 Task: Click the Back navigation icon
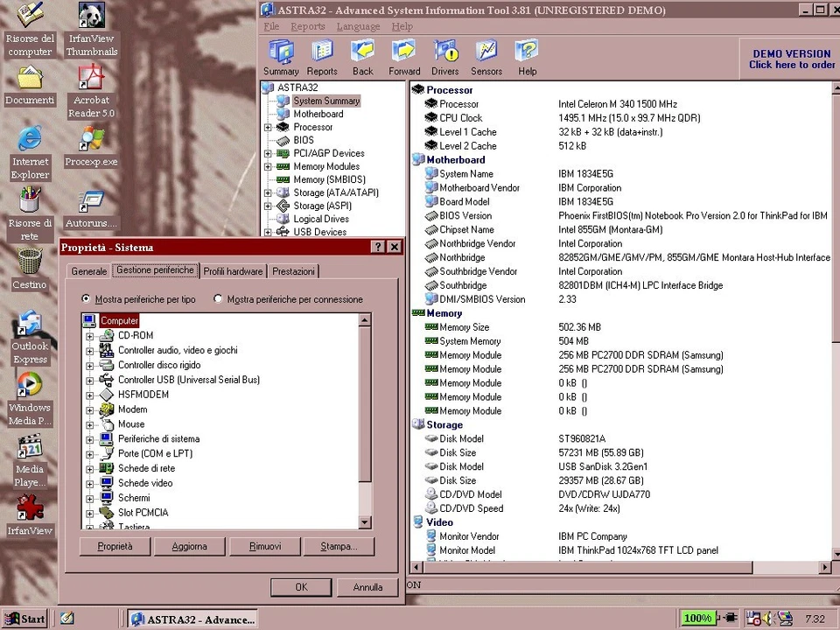pyautogui.click(x=362, y=52)
